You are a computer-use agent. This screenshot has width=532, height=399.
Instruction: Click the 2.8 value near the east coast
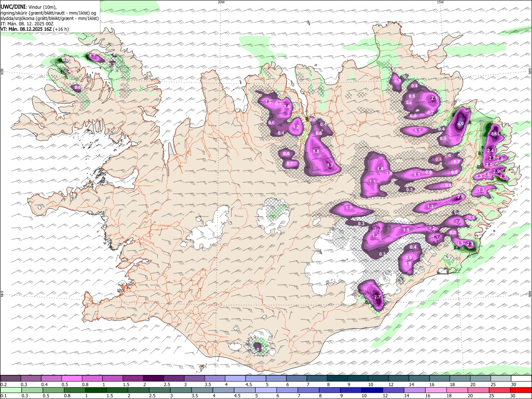click(493, 158)
